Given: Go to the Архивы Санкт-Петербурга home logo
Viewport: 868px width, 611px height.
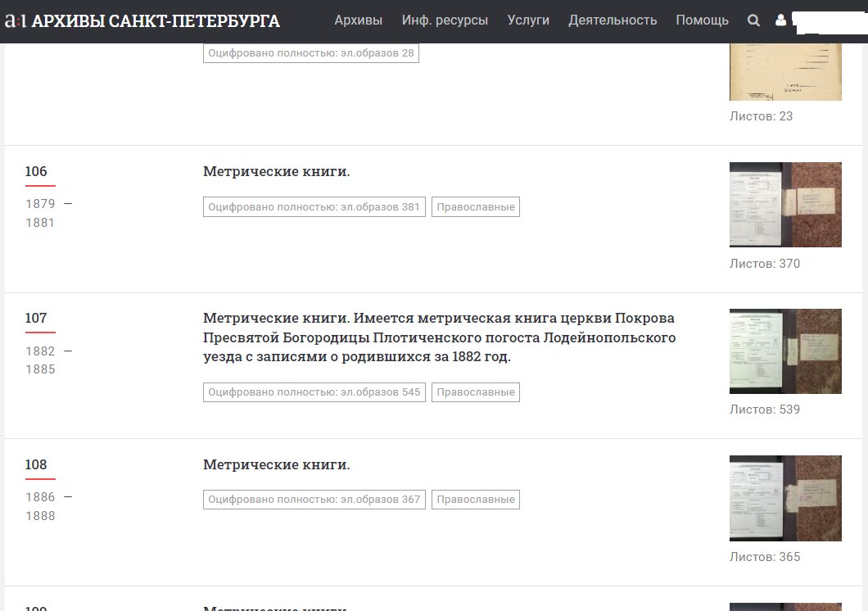Looking at the screenshot, I should click(142, 21).
